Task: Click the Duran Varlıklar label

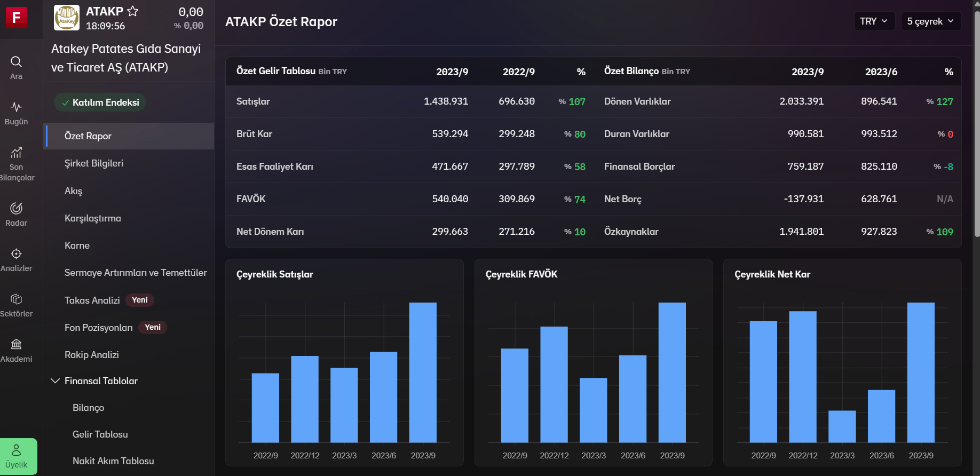Action: (637, 134)
